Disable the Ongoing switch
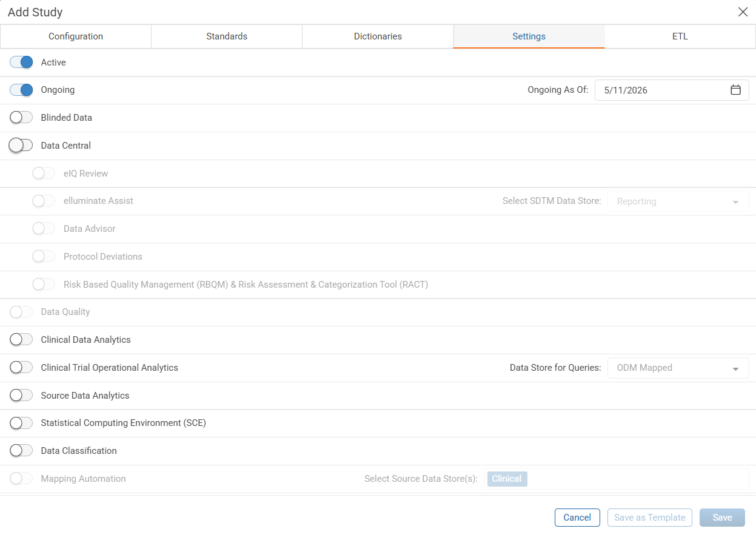Screen dimensions: 756x537 21,90
